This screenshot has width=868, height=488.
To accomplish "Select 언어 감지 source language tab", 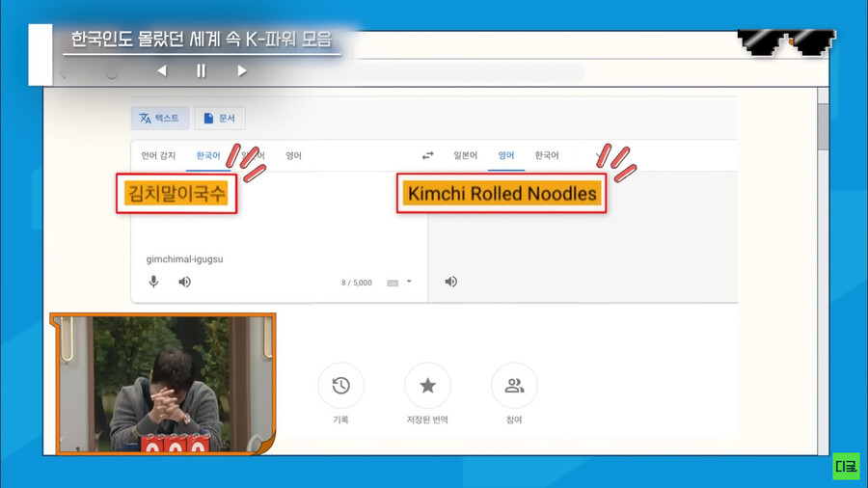I will [158, 155].
